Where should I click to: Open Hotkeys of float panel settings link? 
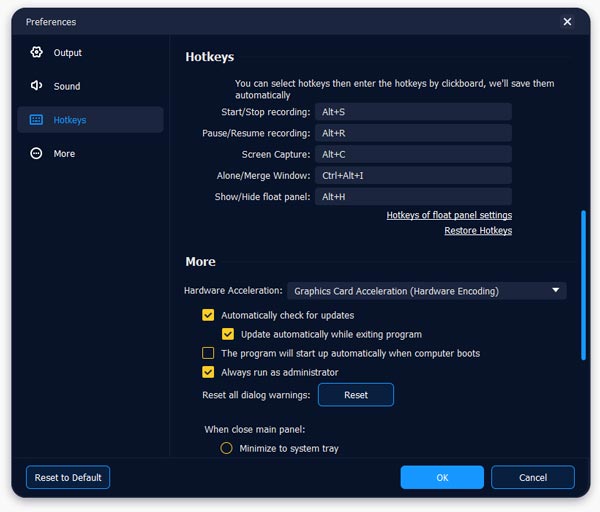(x=449, y=215)
